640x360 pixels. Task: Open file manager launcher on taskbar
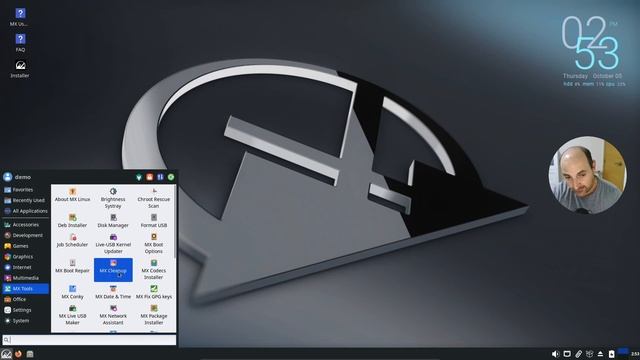coord(30,354)
